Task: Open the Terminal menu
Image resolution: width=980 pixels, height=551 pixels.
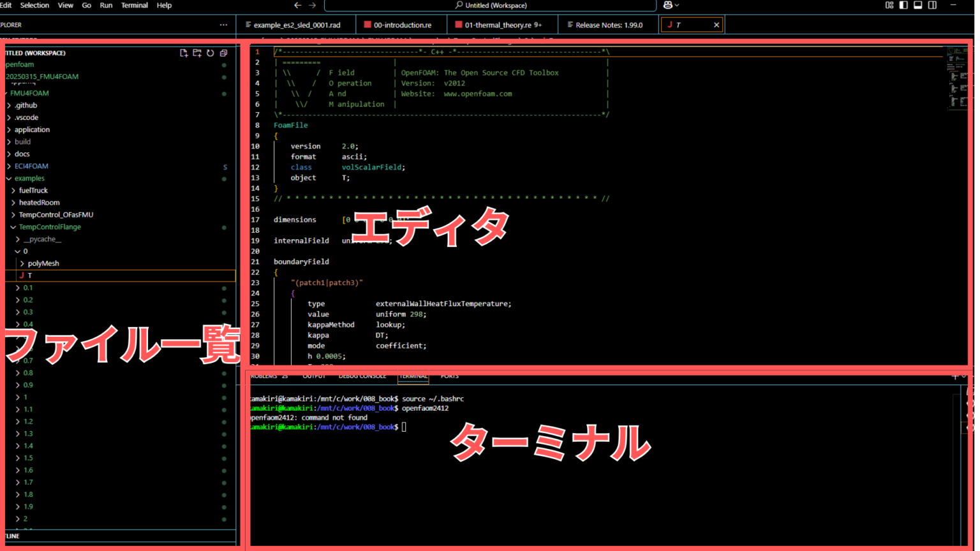Action: (134, 5)
